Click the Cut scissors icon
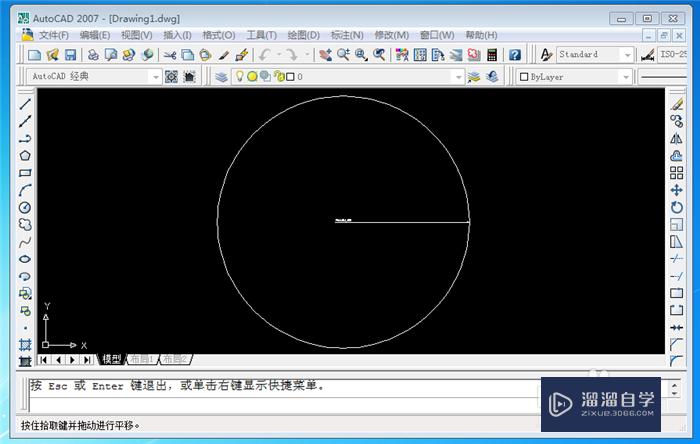 (169, 55)
